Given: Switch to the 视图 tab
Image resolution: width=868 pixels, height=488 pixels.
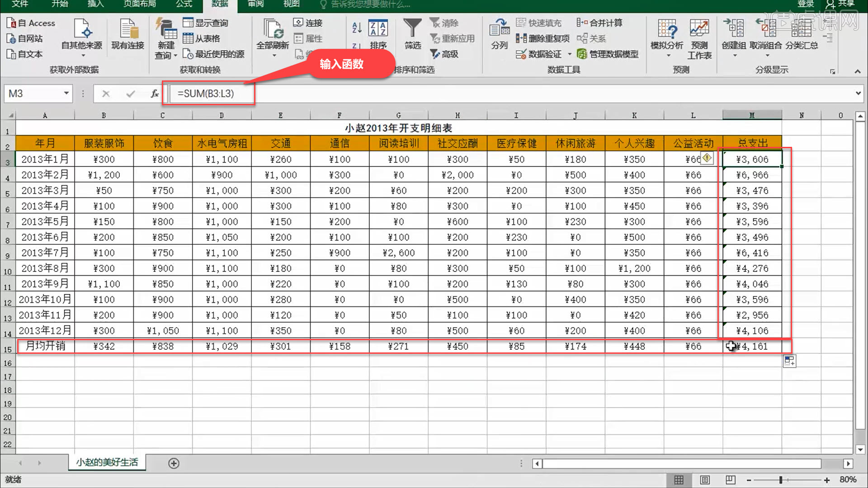Looking at the screenshot, I should (x=291, y=4).
